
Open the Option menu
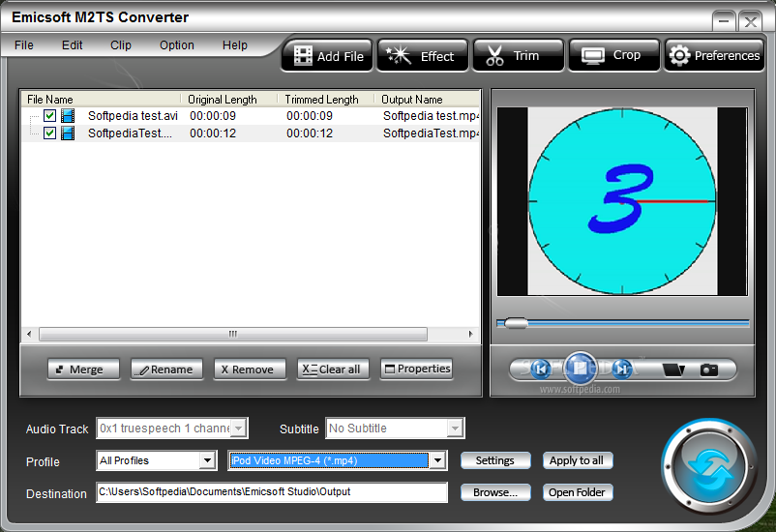click(x=177, y=45)
